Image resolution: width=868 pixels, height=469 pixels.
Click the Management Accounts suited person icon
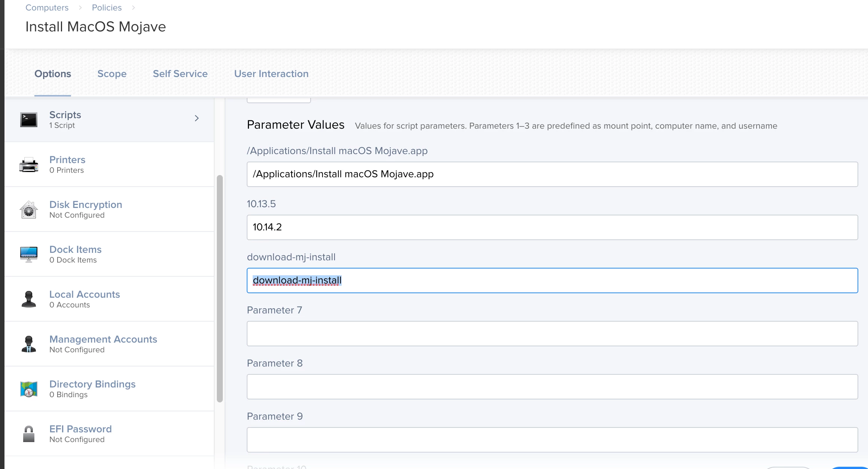pyautogui.click(x=29, y=344)
